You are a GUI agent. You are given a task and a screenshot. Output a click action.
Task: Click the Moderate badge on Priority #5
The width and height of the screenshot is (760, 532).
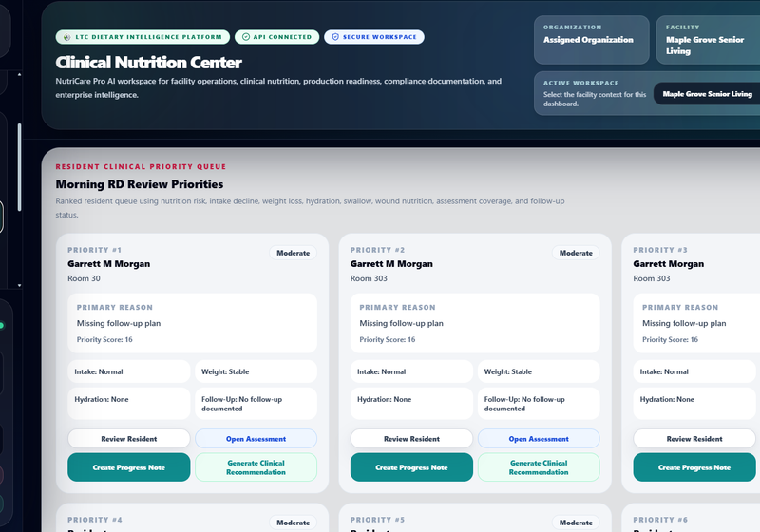pos(576,522)
